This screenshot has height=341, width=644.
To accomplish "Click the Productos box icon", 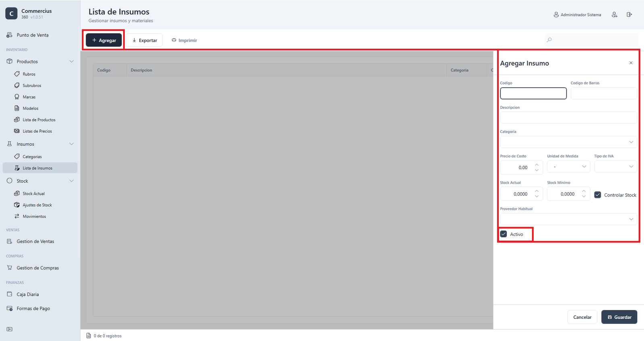I will (9, 62).
